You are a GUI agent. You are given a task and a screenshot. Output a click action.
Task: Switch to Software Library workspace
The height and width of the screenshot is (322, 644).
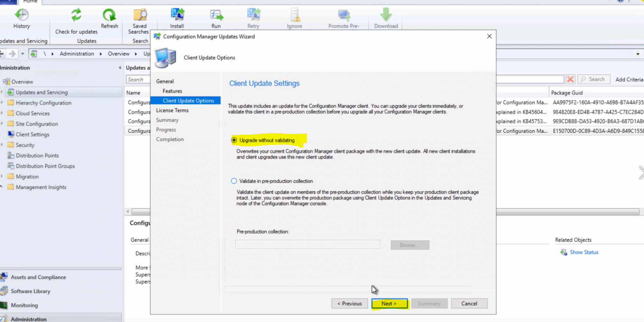pyautogui.click(x=30, y=291)
